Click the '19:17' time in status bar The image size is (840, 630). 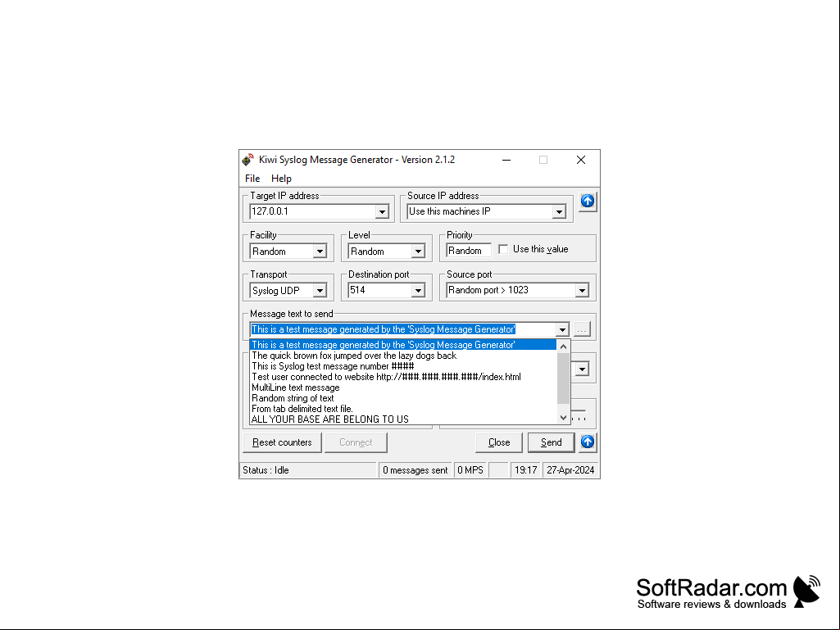coord(525,470)
